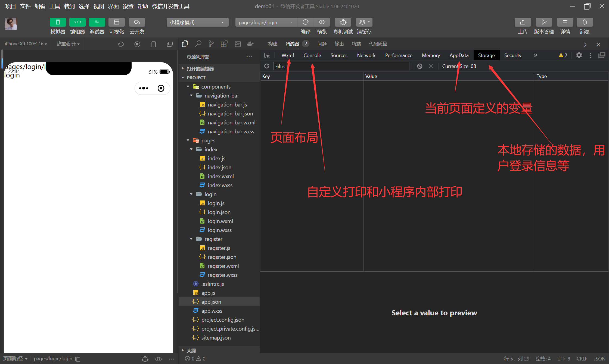Open devtools settings gear icon
The image size is (609, 364).
click(x=579, y=55)
